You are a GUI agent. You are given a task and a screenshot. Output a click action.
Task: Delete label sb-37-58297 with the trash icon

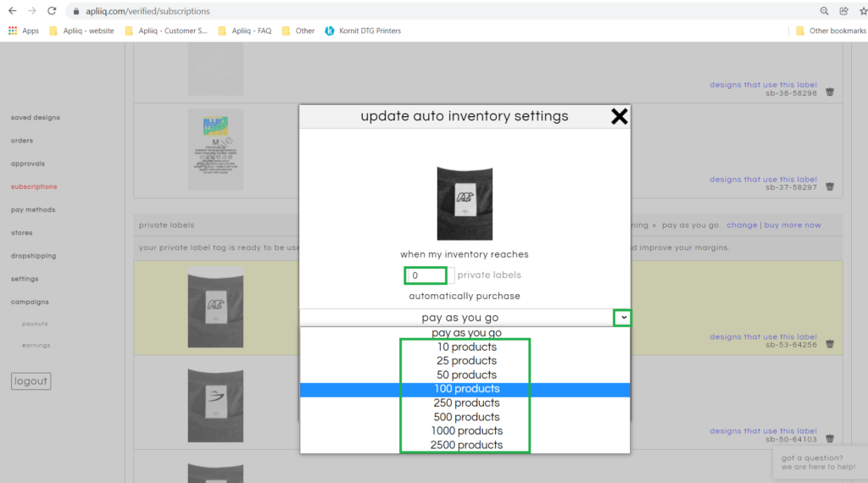(830, 186)
